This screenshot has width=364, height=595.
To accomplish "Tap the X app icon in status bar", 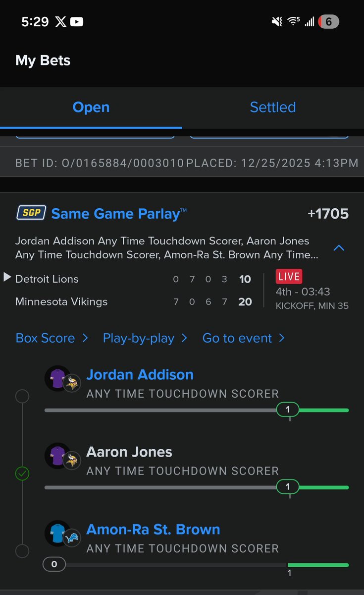I will click(60, 22).
